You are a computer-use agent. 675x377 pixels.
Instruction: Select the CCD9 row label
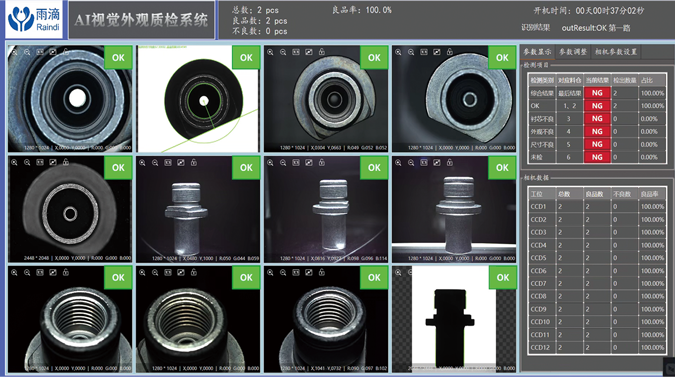tap(539, 309)
